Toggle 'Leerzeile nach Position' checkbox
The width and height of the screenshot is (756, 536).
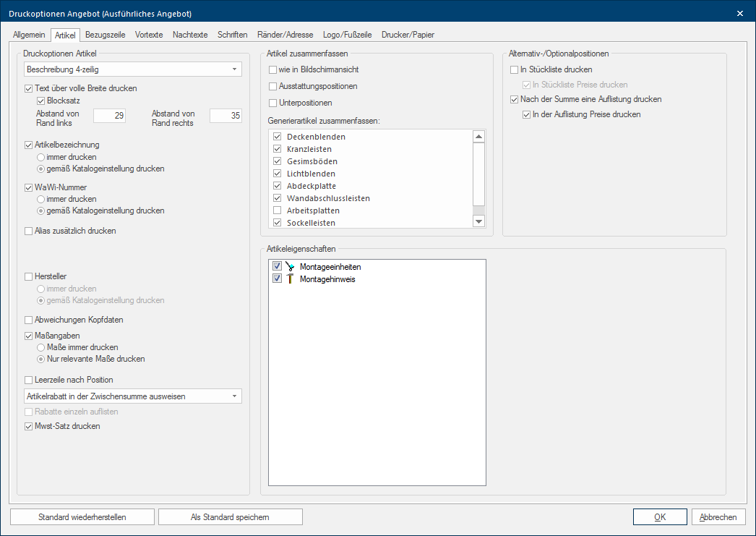pos(28,380)
